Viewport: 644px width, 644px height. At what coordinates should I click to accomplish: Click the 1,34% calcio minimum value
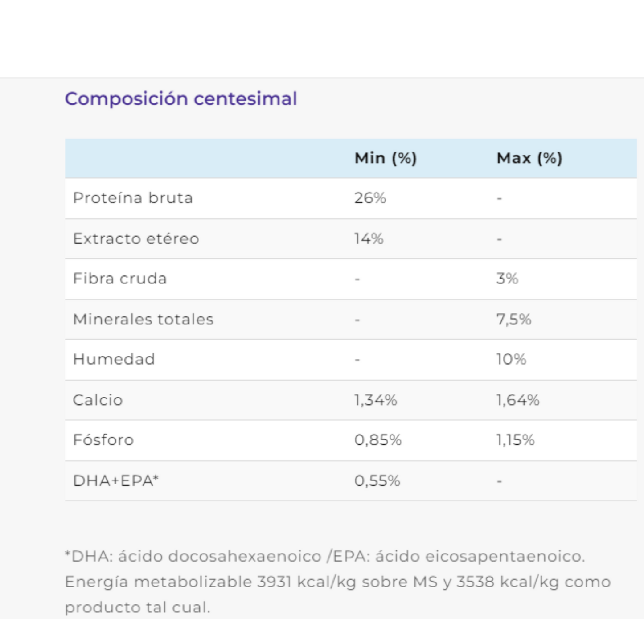click(376, 400)
